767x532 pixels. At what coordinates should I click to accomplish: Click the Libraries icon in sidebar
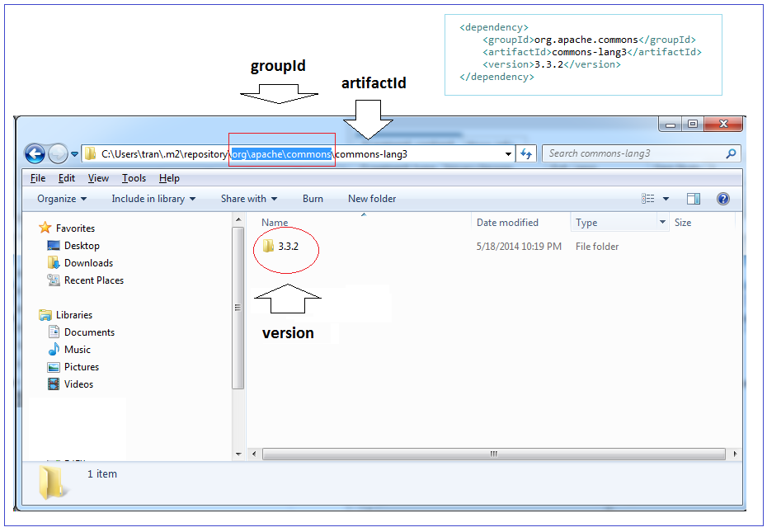click(x=45, y=315)
